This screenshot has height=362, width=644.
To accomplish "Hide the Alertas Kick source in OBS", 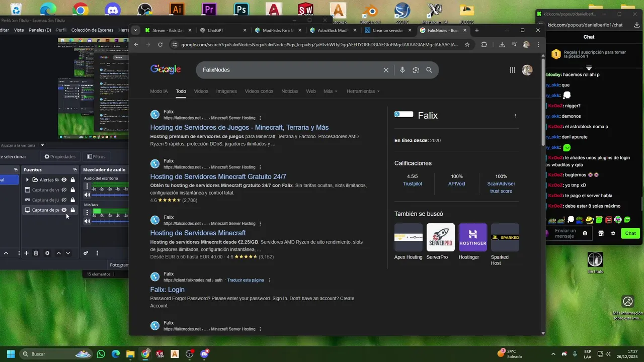I will pyautogui.click(x=64, y=179).
